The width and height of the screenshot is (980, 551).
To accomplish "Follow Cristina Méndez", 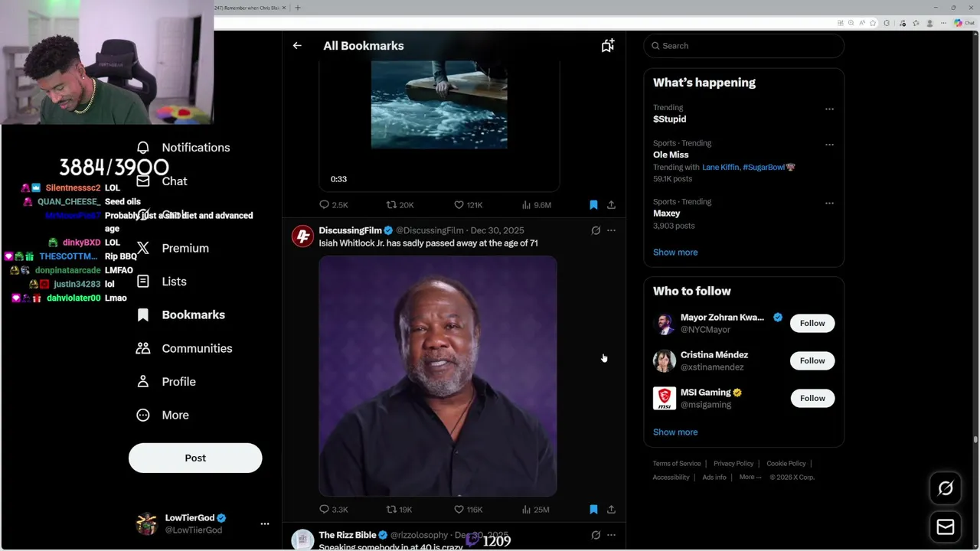I will pyautogui.click(x=812, y=360).
